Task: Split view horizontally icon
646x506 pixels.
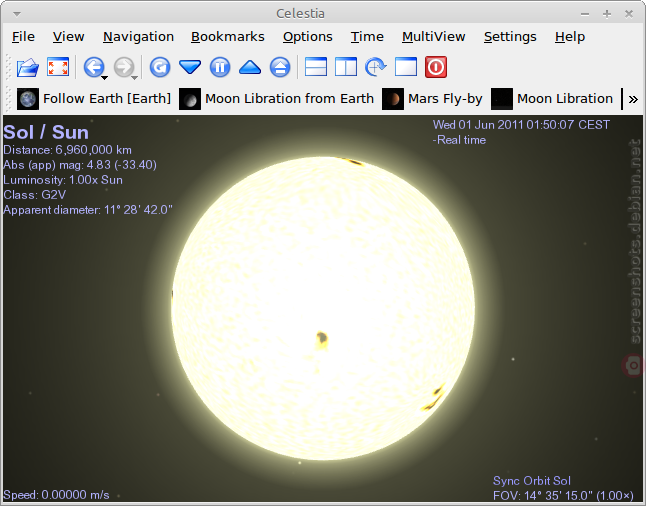Action: click(x=316, y=67)
